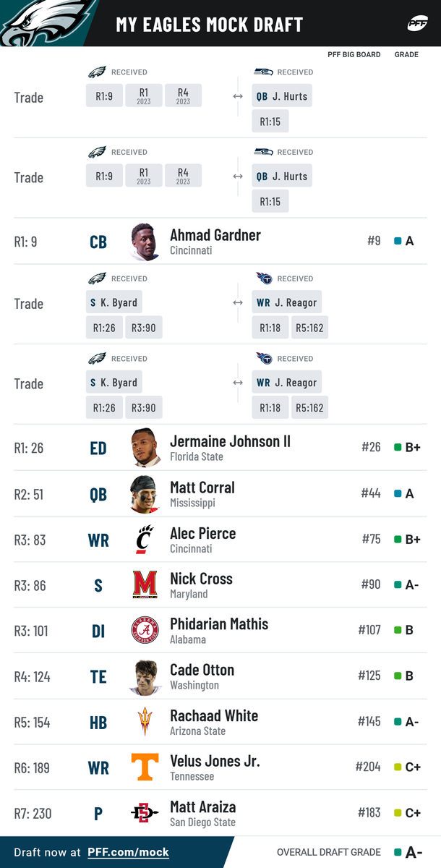Select the Maryland logo next to Nick Cross

[145, 585]
